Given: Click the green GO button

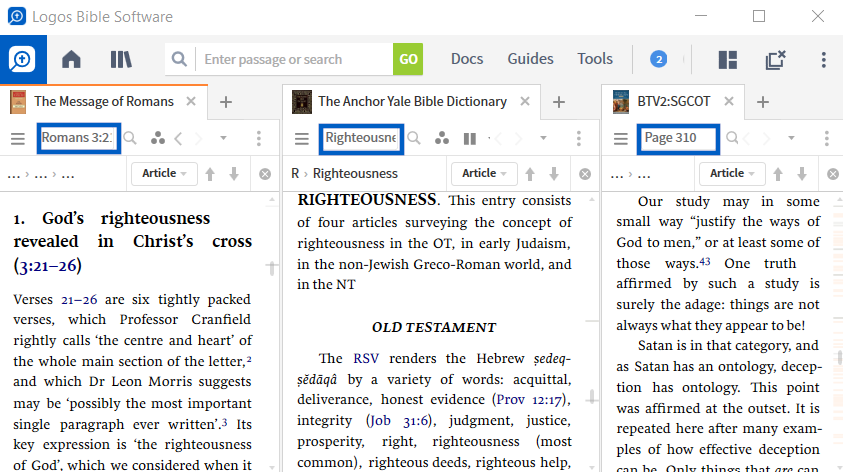Looking at the screenshot, I should pos(408,59).
